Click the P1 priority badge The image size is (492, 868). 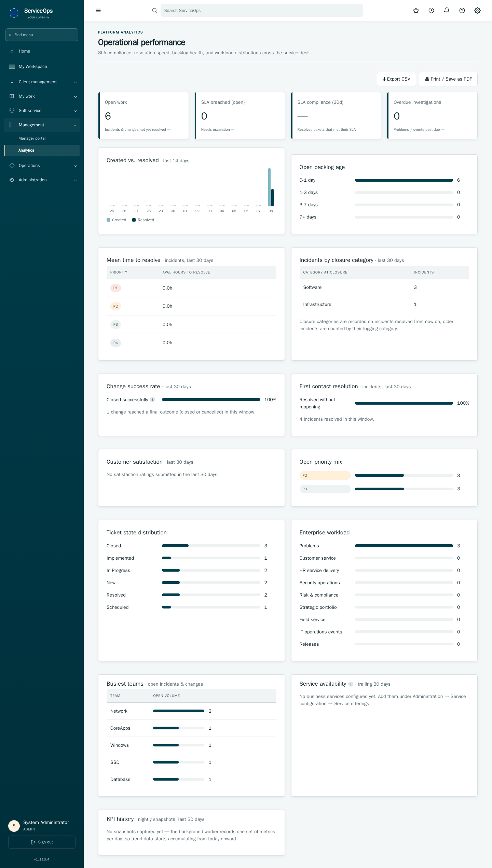115,288
